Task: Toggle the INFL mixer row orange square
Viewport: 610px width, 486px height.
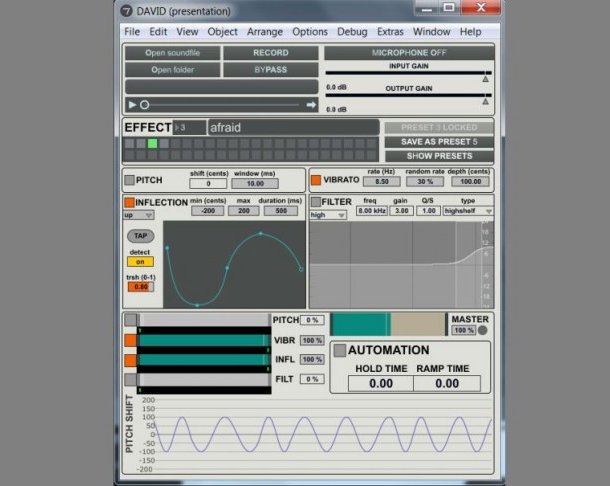Action: 130,360
